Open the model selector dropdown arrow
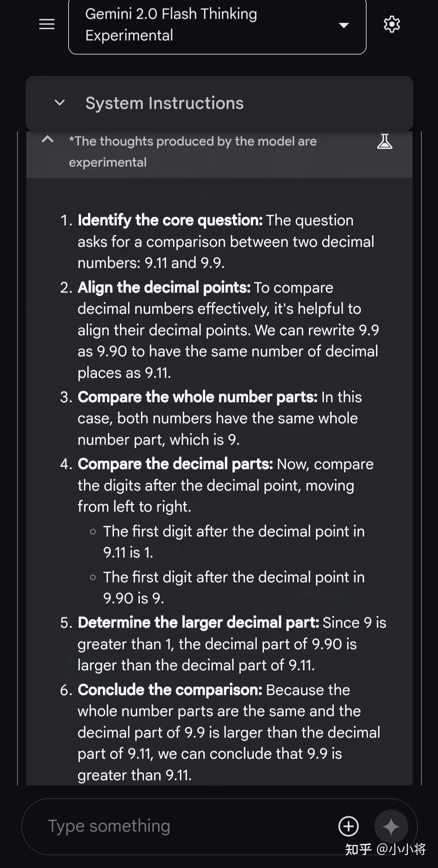This screenshot has width=438, height=868. (x=343, y=25)
